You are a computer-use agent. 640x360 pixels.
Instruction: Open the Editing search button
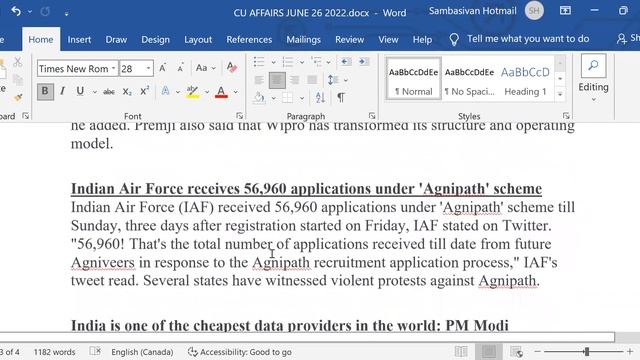[x=593, y=65]
